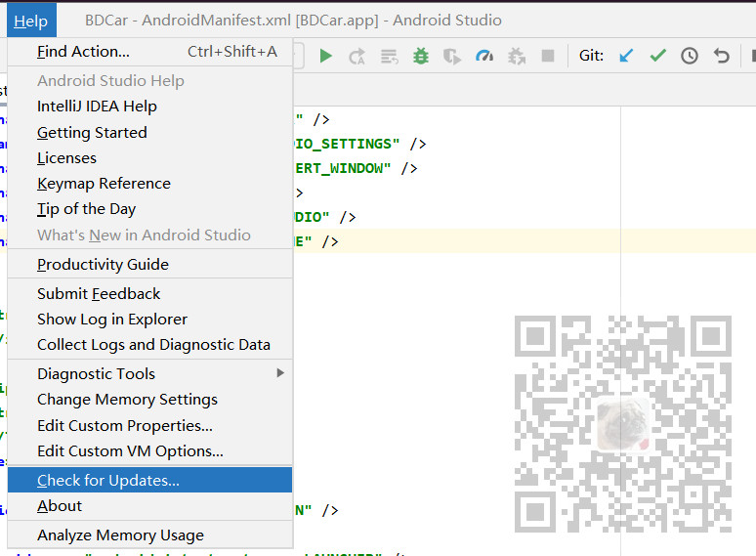Screen dimensions: 756x556
Task: Click Git Commit green checkmark icon
Action: (x=657, y=56)
